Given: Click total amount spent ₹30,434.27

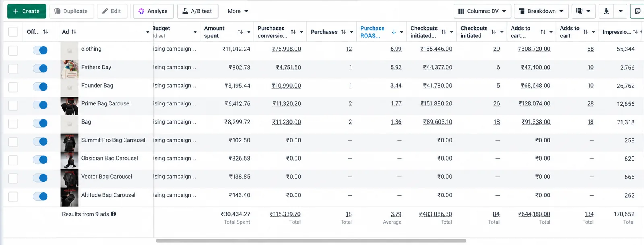Looking at the screenshot, I should tap(235, 214).
